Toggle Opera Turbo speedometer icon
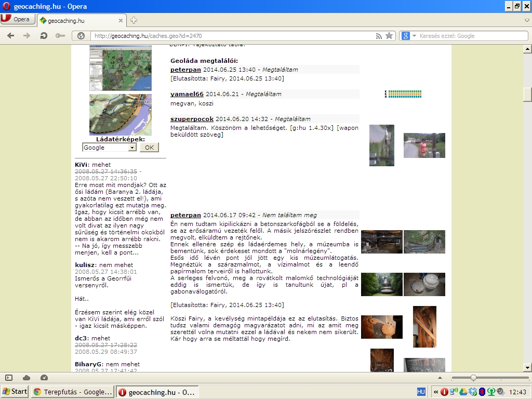The image size is (532, 399). pyautogui.click(x=44, y=378)
